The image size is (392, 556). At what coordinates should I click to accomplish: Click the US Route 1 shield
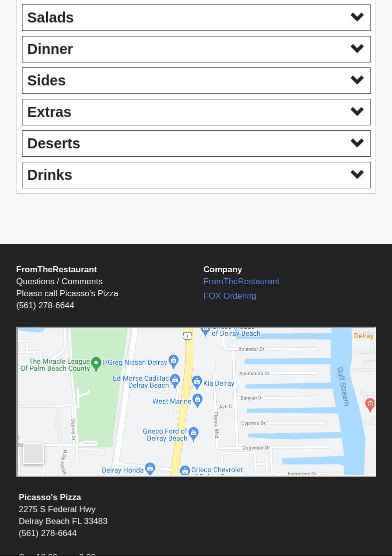pyautogui.click(x=187, y=336)
